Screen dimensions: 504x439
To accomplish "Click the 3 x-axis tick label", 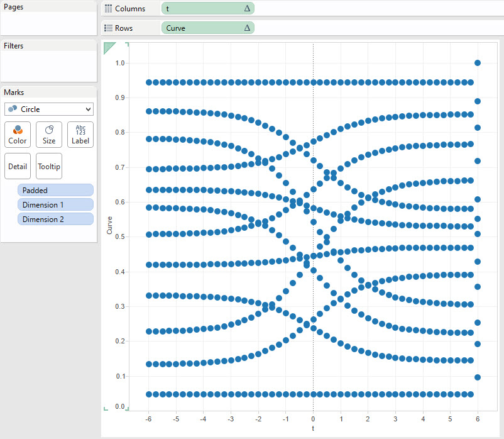I will pyautogui.click(x=395, y=419).
